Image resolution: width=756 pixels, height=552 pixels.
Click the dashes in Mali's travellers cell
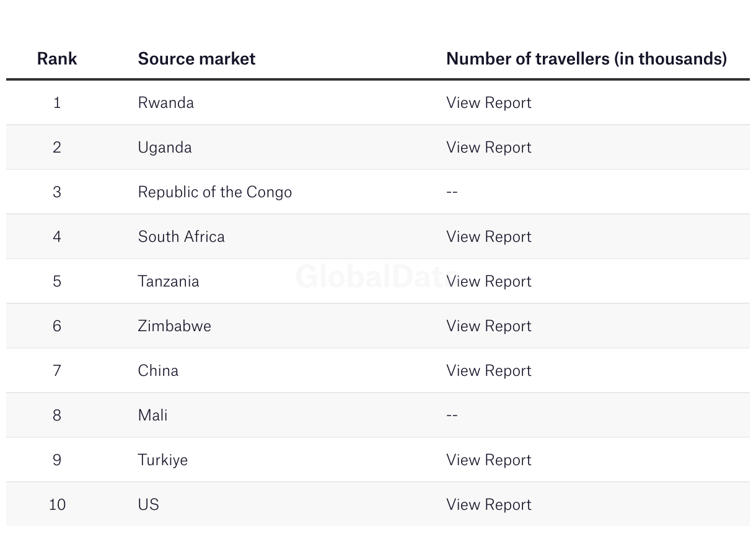(452, 416)
